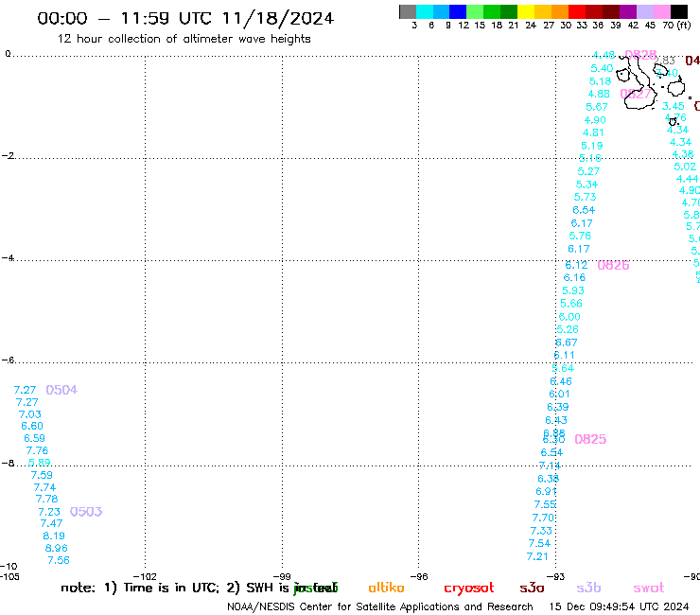
Task: Click the latitude axis label '-6'
Action: 8,360
